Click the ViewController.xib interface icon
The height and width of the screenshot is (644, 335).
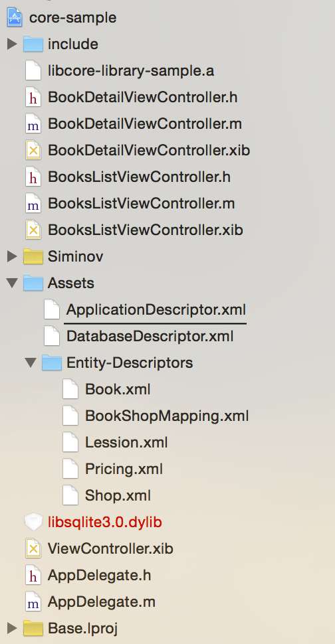click(33, 548)
